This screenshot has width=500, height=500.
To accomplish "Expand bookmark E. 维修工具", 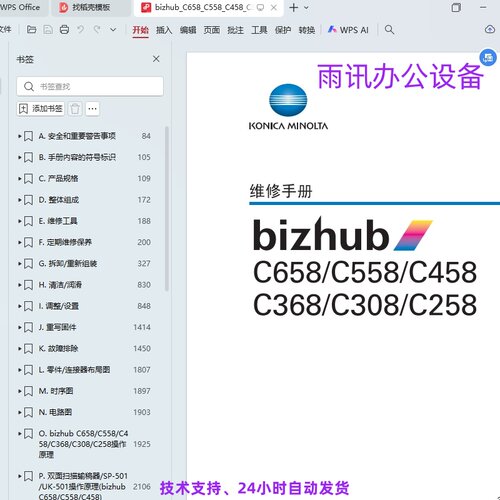I will point(20,221).
